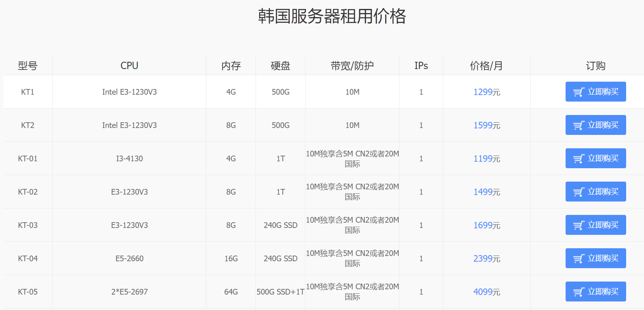Click the 2399元 price for KT-04

pyautogui.click(x=486, y=259)
